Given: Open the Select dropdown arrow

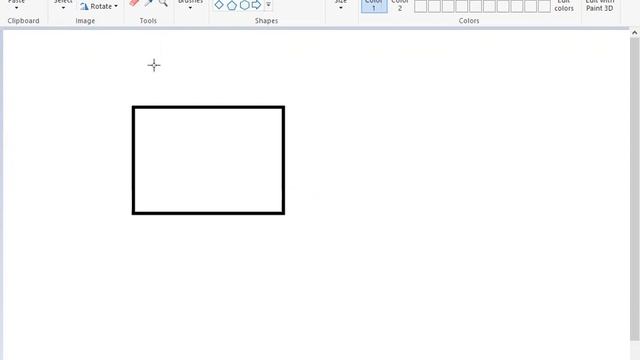Looking at the screenshot, I should coord(63,8).
